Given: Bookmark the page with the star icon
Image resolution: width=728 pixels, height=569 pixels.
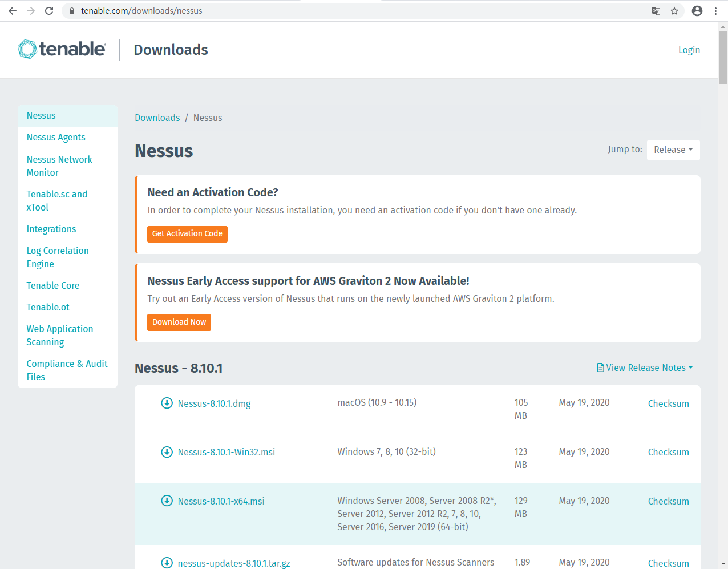Looking at the screenshot, I should click(x=674, y=10).
